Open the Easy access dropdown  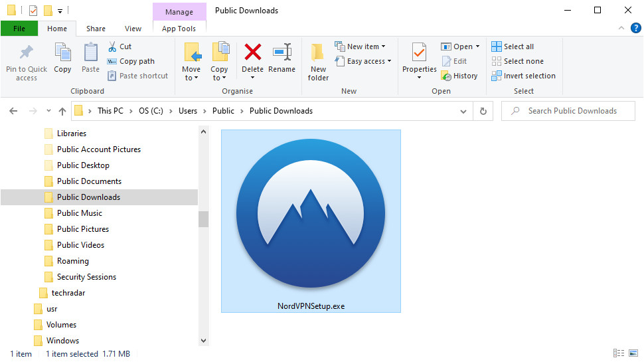(363, 61)
